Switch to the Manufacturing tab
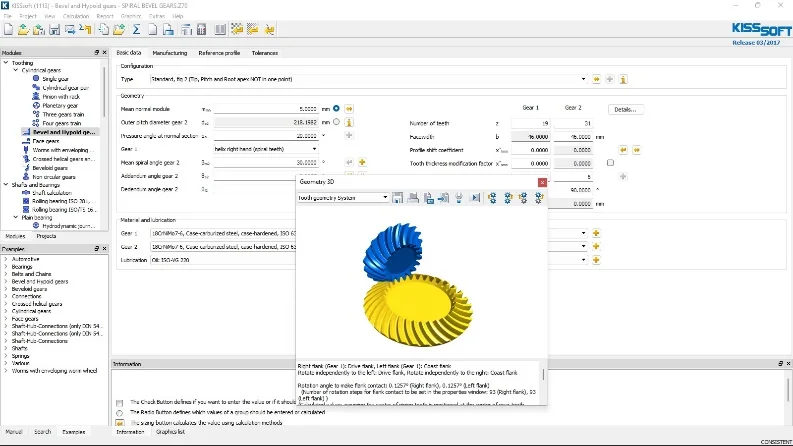793x446 pixels. click(x=169, y=53)
